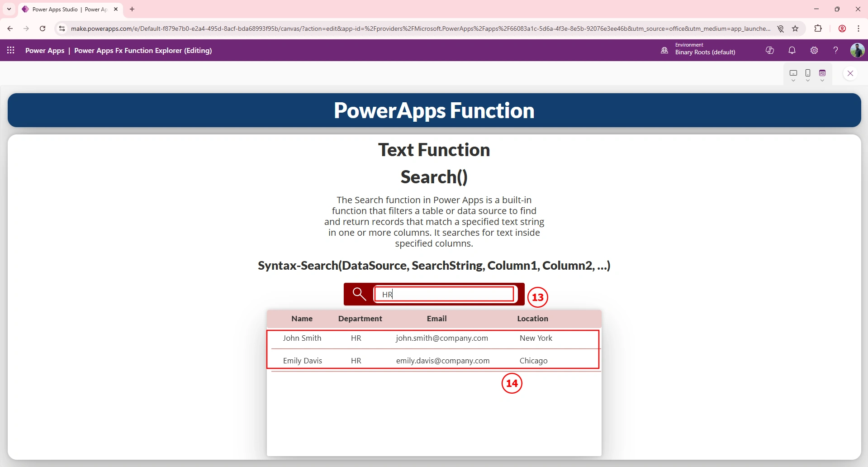Screen dimensions: 868x467
Task: Open the Chrome three-dot menu
Action: click(x=859, y=29)
